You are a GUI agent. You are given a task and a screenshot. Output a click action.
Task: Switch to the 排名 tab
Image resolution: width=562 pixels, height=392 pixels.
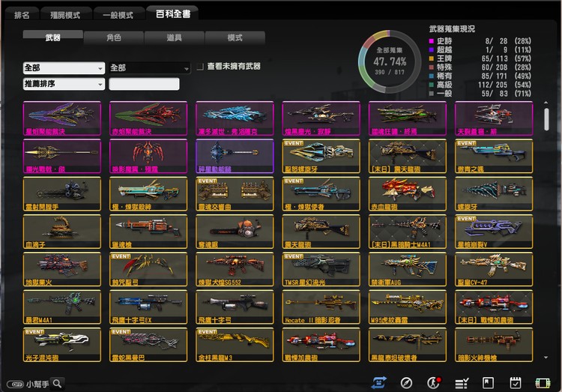22,15
